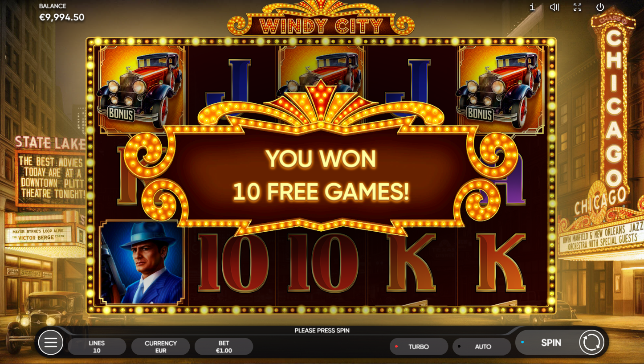Open the Bet amount selector
Viewport: 644px width, 364px height.
[224, 347]
